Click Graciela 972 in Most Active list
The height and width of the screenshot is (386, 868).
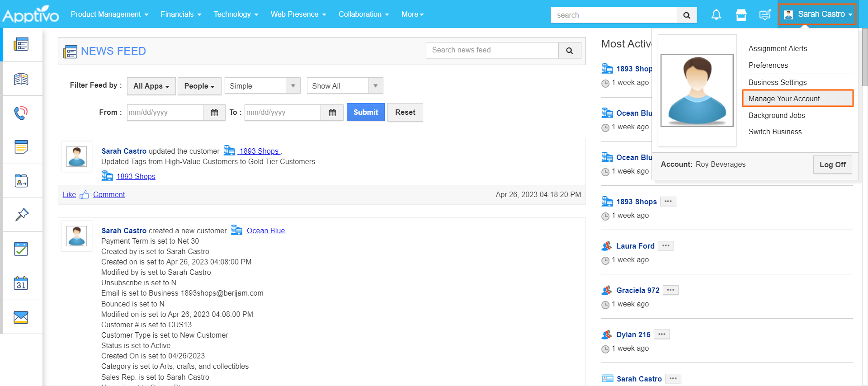click(x=638, y=290)
